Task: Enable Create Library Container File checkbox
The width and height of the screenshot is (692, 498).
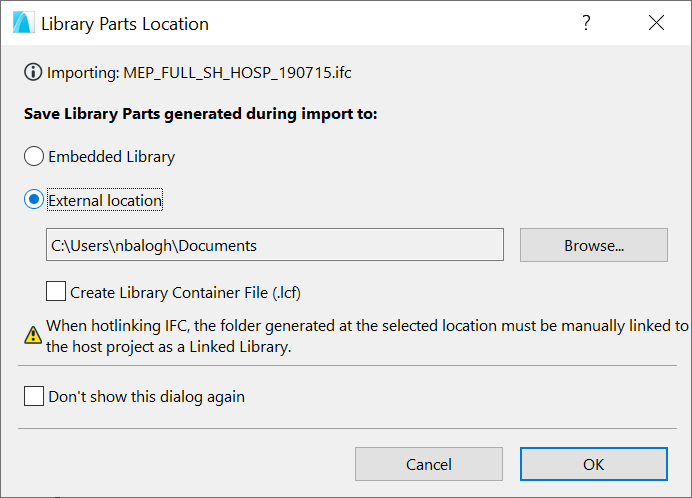Action: [56, 292]
